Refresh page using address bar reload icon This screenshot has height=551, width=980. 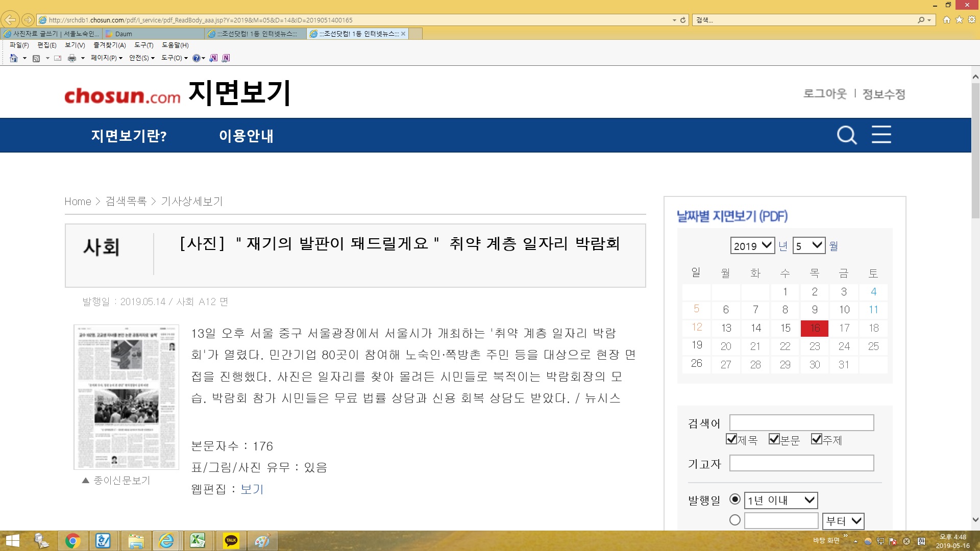click(683, 20)
